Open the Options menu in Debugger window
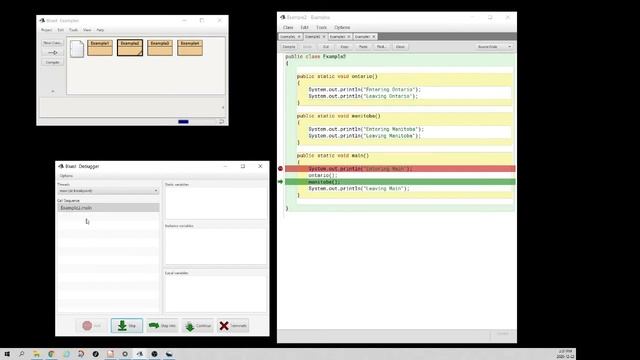Viewport: 640px width, 360px height. [x=66, y=176]
